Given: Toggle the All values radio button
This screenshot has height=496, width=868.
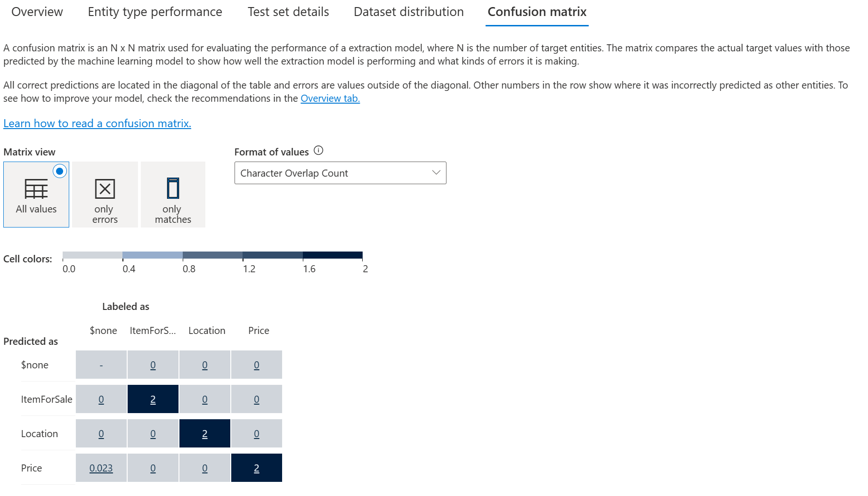Looking at the screenshot, I should [60, 171].
